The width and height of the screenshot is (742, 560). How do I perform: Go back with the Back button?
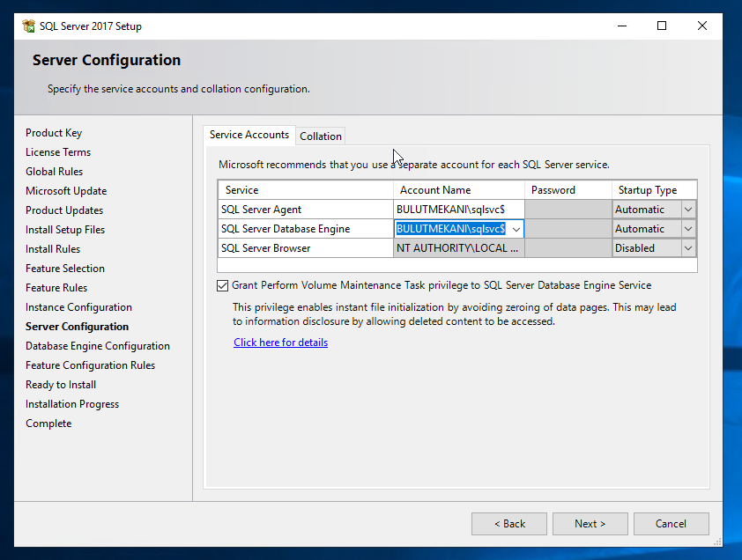click(x=509, y=524)
